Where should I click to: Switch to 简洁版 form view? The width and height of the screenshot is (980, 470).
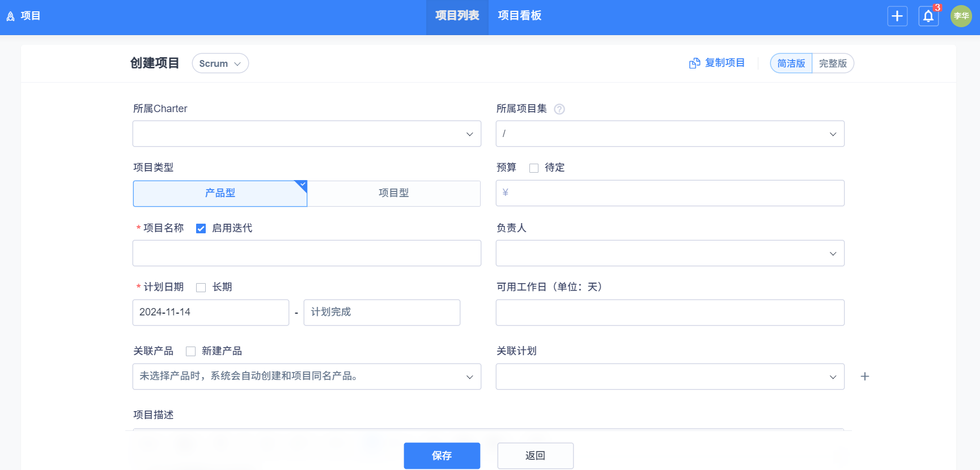click(791, 63)
